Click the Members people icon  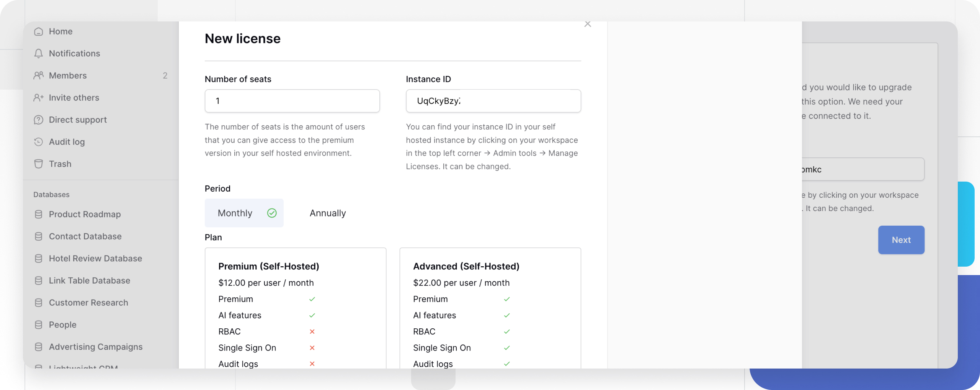pos(38,75)
